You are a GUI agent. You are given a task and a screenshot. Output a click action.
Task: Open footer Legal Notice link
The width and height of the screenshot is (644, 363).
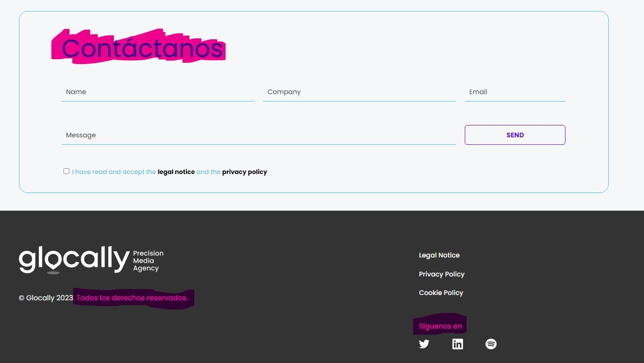coord(439,255)
